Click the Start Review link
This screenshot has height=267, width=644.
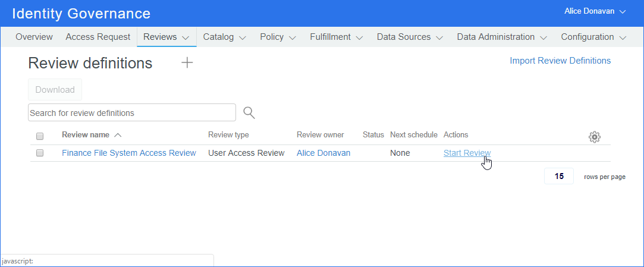pos(467,153)
